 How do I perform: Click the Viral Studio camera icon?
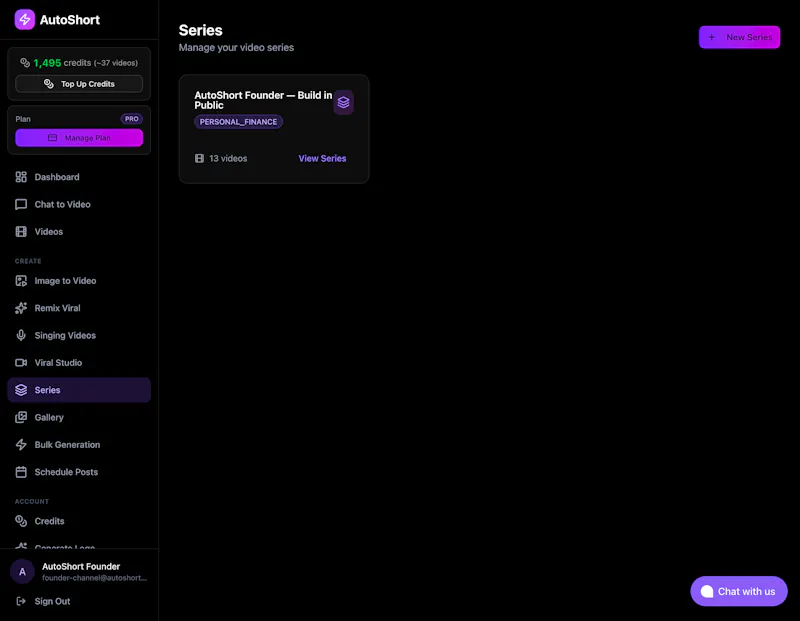click(21, 363)
